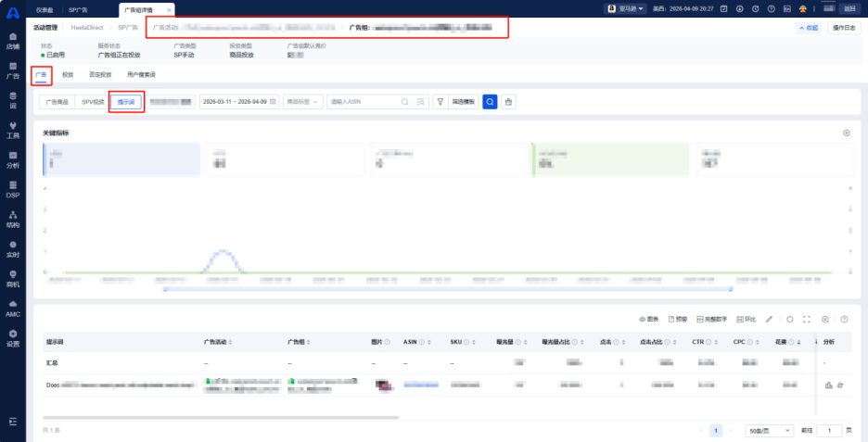868x442 pixels.
Task: Click the 收起 collapse link
Action: (809, 28)
